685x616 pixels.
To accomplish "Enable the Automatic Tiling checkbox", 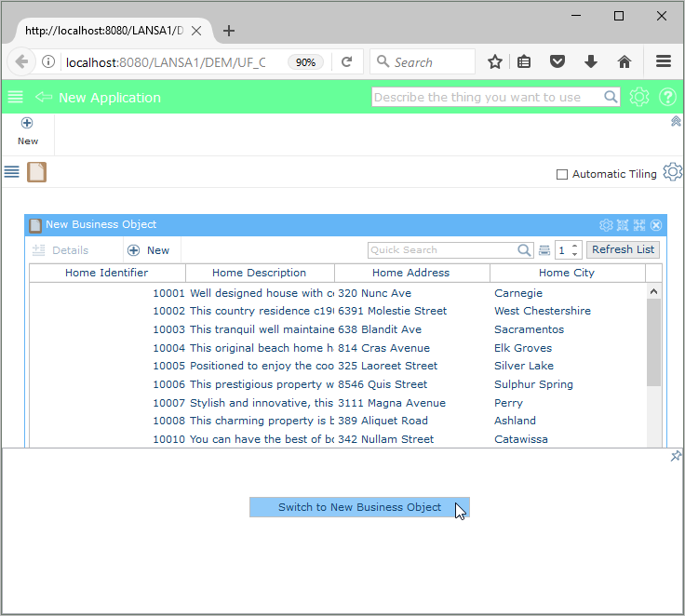I will 562,174.
